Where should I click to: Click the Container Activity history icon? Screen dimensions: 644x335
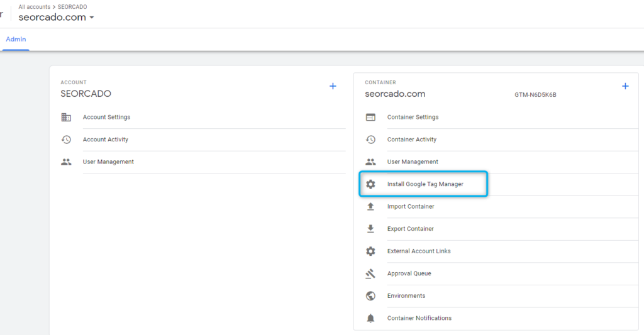370,140
